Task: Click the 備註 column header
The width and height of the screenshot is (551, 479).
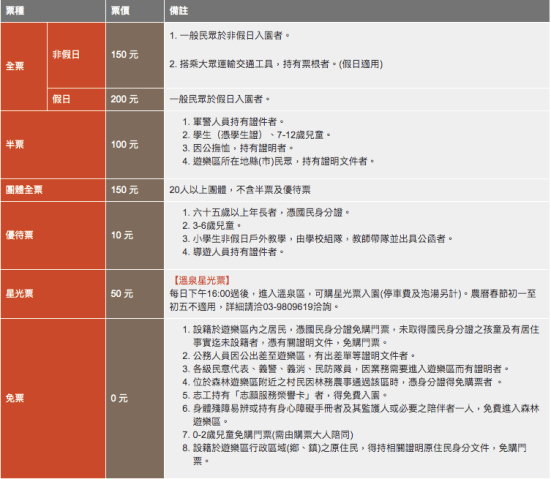Action: tap(357, 11)
